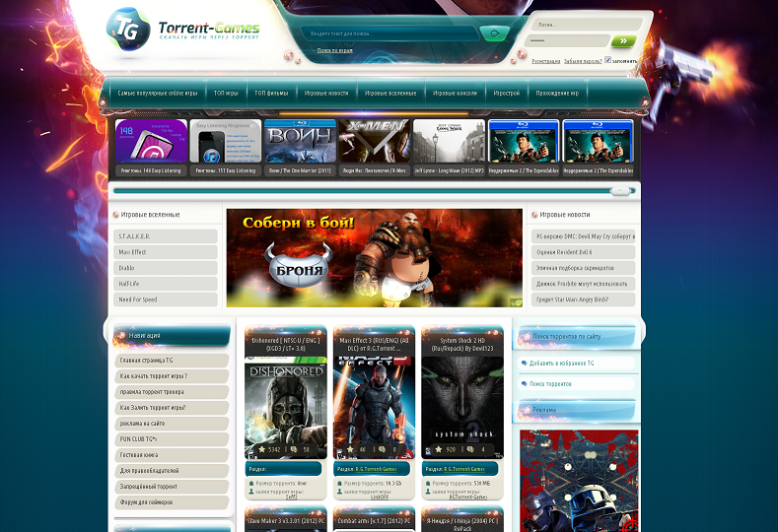Open 'Mass Effect' in game universes list
Screen dimensions: 778x532
pyautogui.click(x=166, y=252)
